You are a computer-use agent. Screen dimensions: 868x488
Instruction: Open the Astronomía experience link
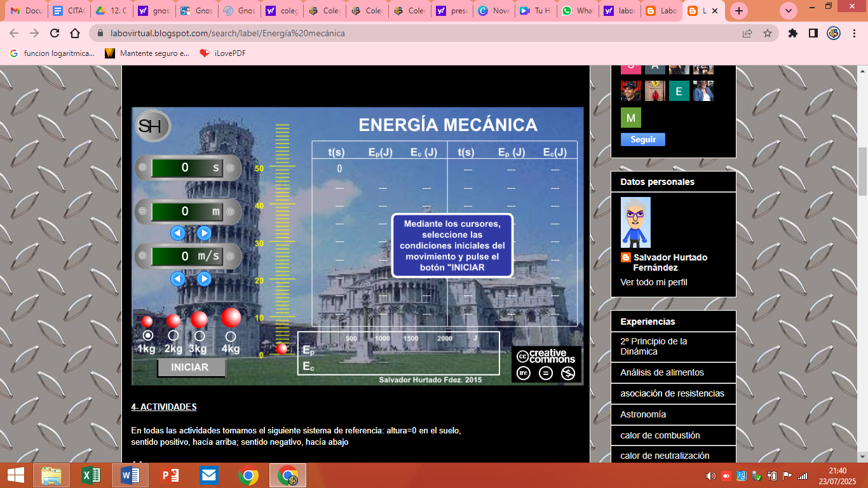643,414
